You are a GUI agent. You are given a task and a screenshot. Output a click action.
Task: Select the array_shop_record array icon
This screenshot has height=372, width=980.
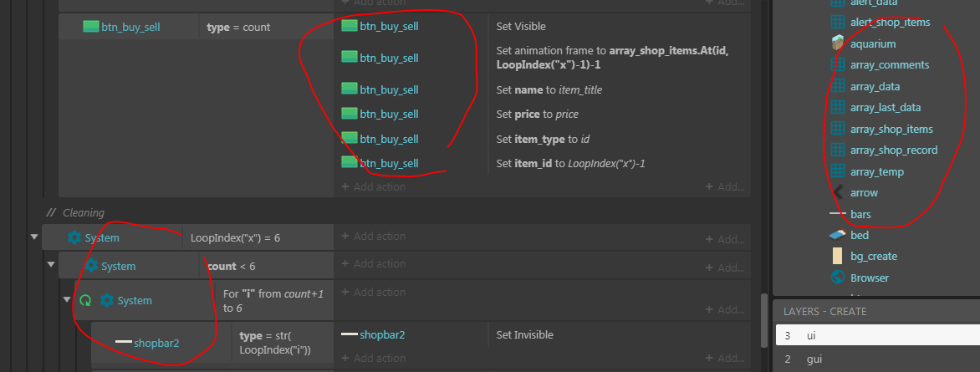pyautogui.click(x=838, y=150)
